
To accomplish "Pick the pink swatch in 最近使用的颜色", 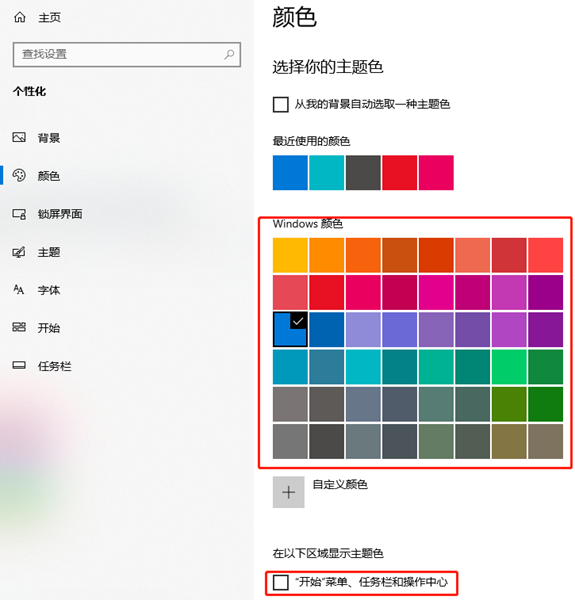I will [436, 173].
